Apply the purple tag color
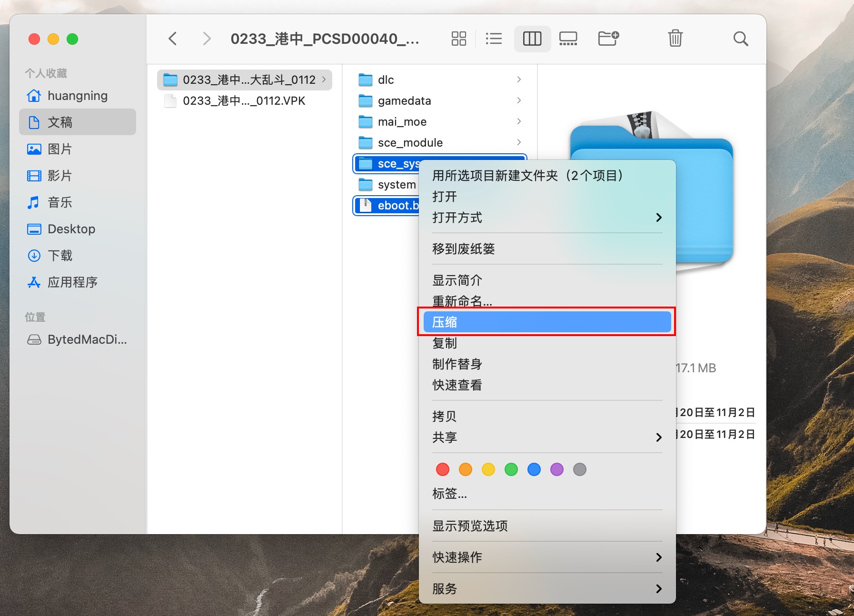This screenshot has width=854, height=616. click(557, 469)
